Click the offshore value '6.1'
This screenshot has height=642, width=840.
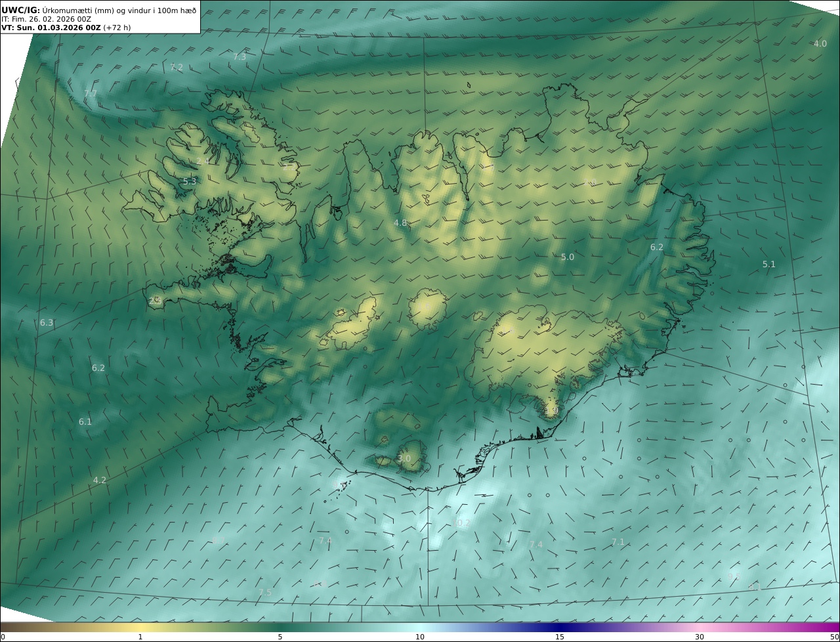[85, 422]
